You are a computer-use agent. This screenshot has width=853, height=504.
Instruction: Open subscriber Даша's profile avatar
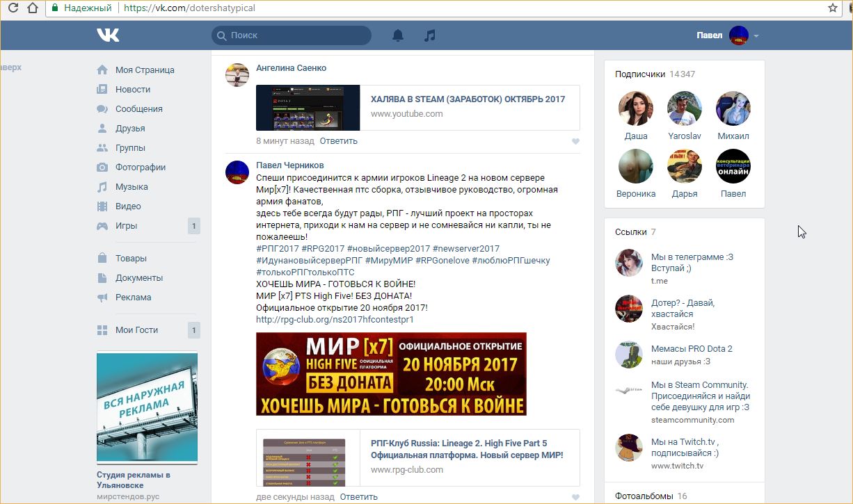(x=635, y=108)
